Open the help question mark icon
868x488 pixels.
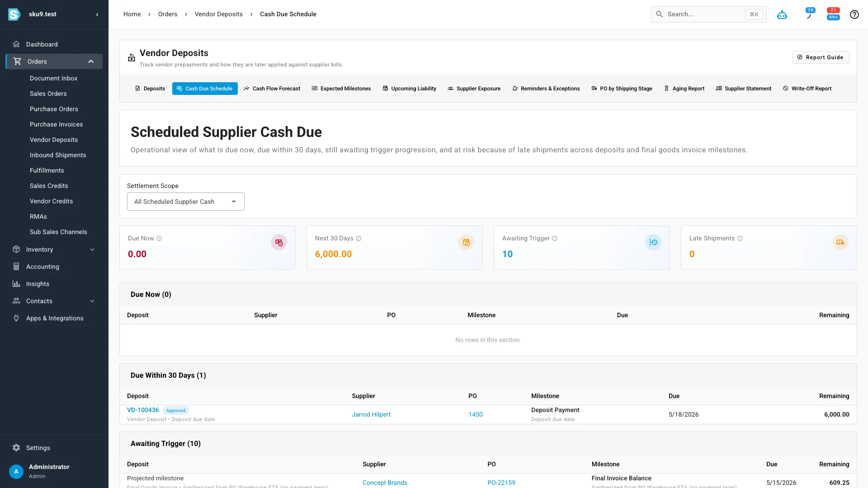854,14
